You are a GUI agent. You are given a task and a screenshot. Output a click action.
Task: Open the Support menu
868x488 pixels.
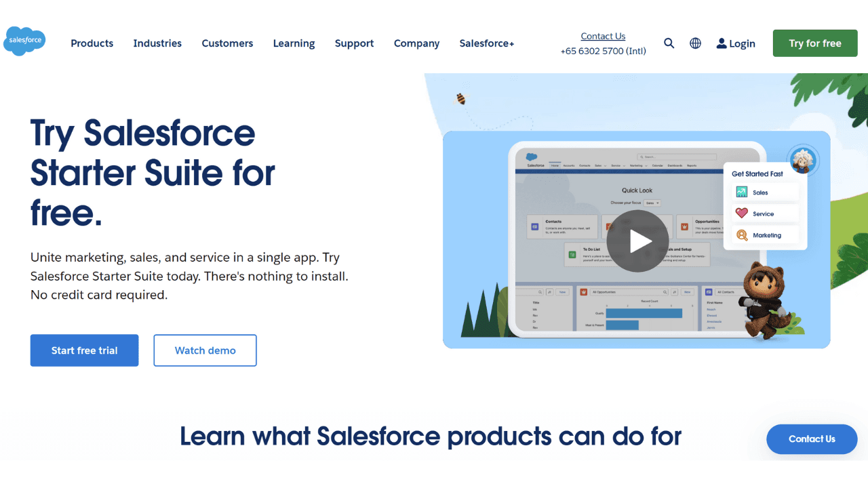354,43
